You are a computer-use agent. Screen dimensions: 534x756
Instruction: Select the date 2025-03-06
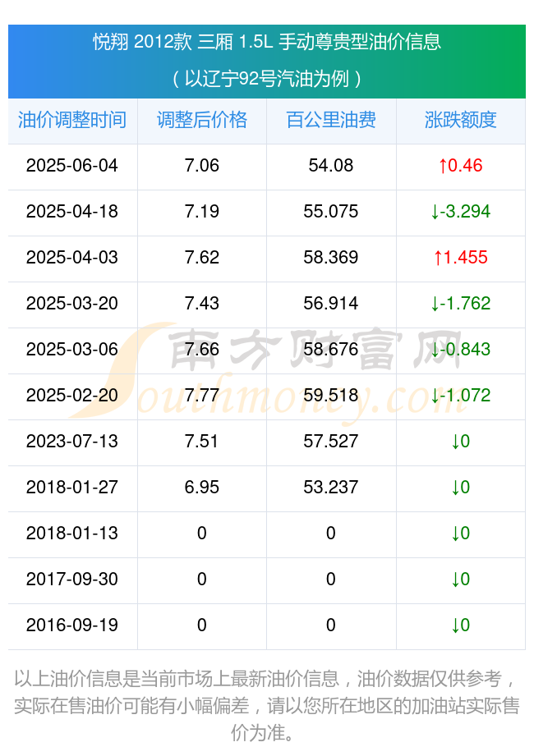(71, 349)
